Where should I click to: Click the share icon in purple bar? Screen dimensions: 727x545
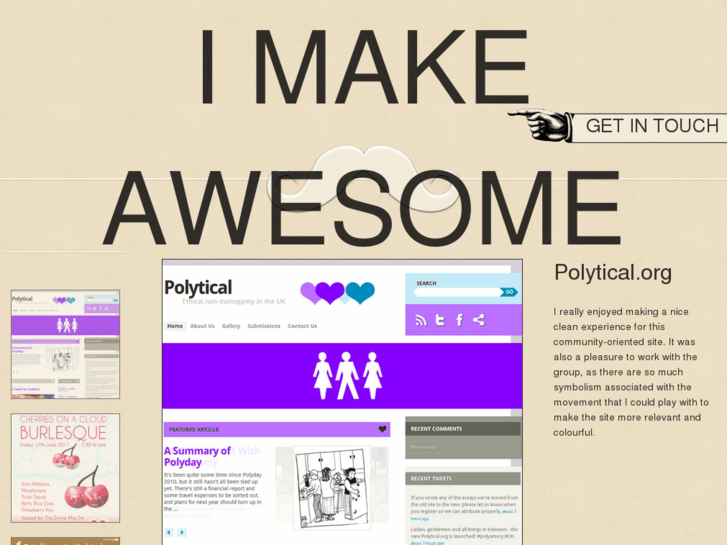point(479,320)
